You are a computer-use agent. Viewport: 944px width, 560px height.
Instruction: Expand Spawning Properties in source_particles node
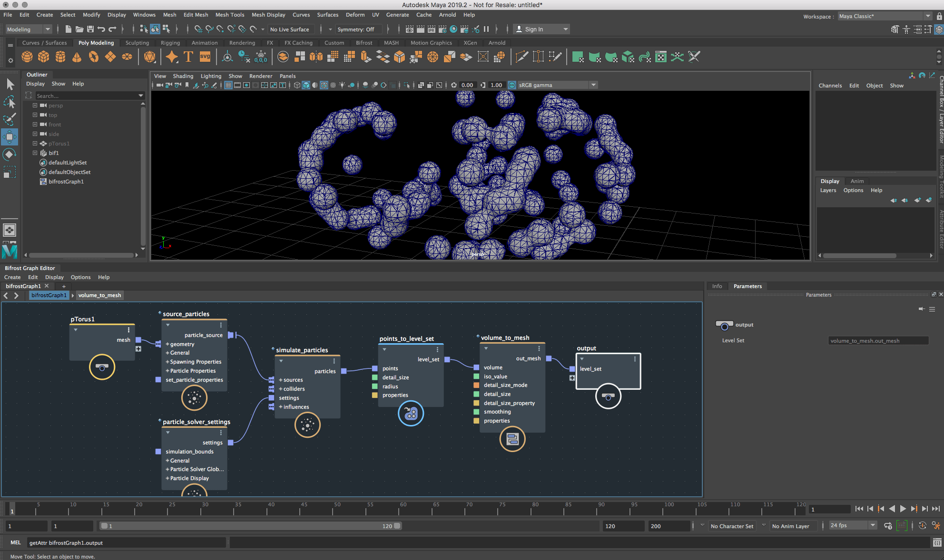167,361
